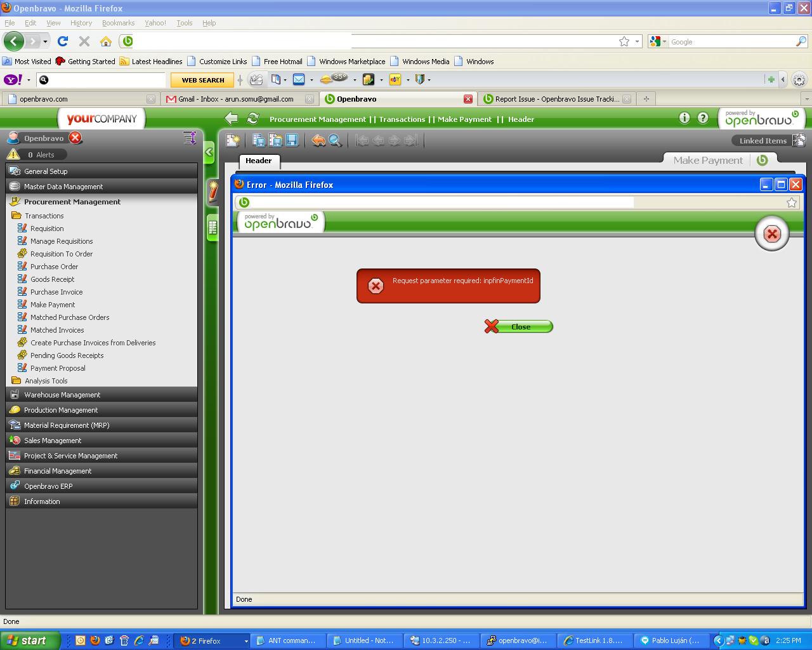812x650 pixels.
Task: Expand the Analysis Tools folder
Action: (x=46, y=381)
